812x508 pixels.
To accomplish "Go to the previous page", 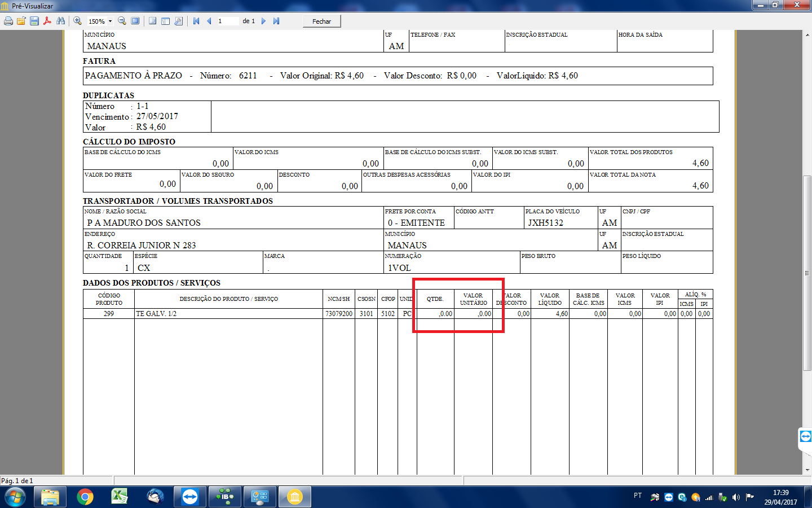I will pyautogui.click(x=209, y=21).
